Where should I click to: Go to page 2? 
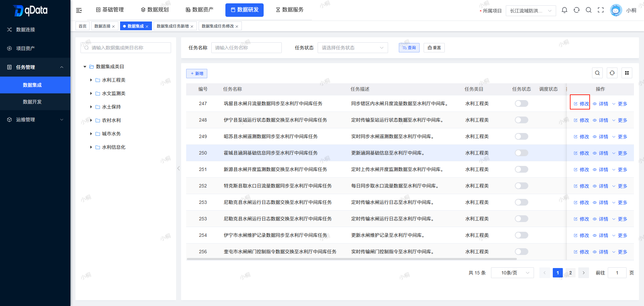[571, 273]
